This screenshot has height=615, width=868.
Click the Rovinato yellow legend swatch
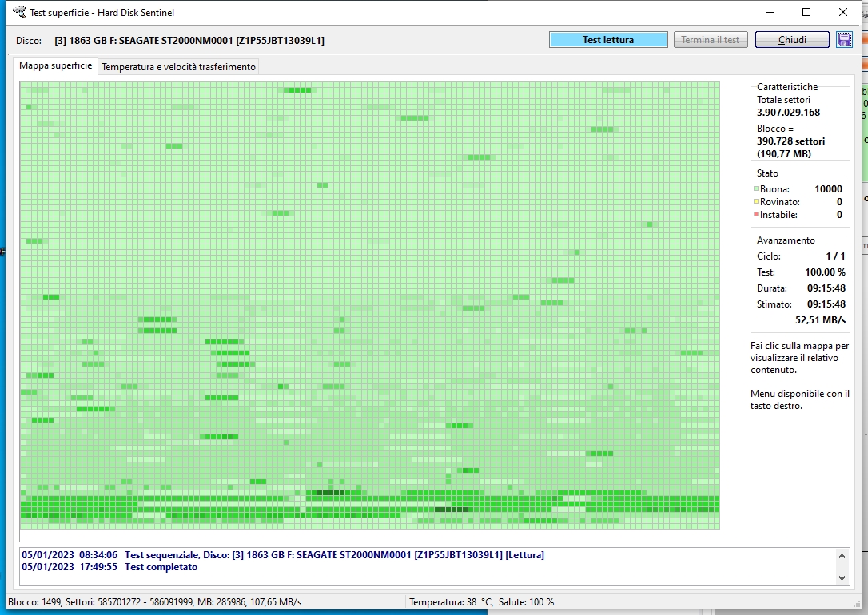pyautogui.click(x=755, y=202)
